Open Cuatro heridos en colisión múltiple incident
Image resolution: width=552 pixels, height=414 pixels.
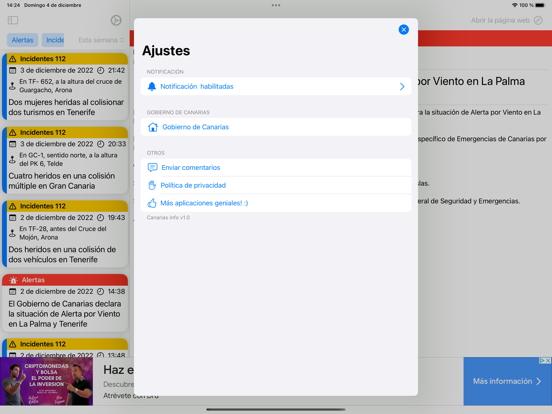(65, 160)
